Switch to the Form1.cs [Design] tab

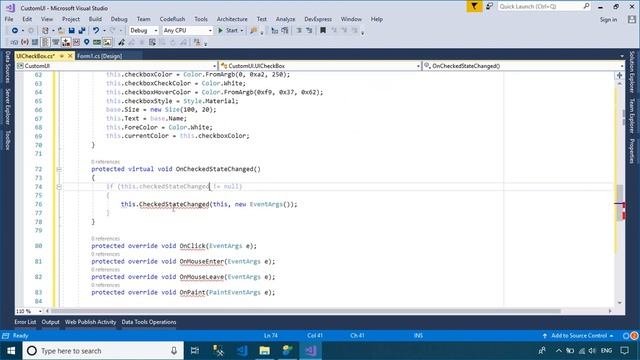coord(100,56)
